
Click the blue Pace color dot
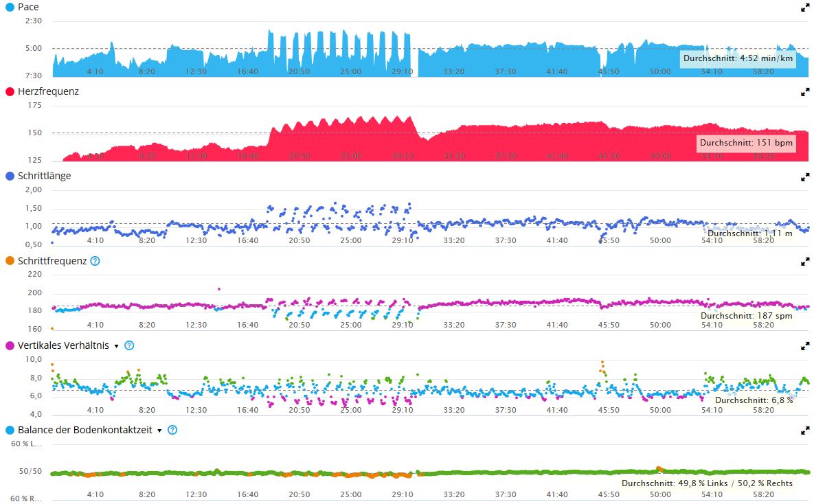pyautogui.click(x=10, y=7)
